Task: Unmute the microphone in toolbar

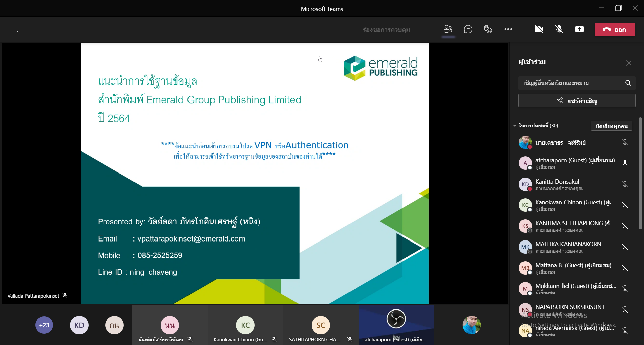Action: pos(559,29)
